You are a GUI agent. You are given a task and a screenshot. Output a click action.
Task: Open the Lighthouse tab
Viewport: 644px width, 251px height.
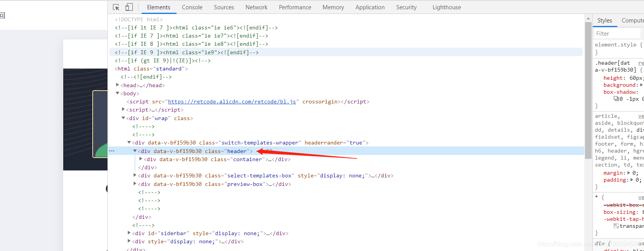(x=447, y=7)
